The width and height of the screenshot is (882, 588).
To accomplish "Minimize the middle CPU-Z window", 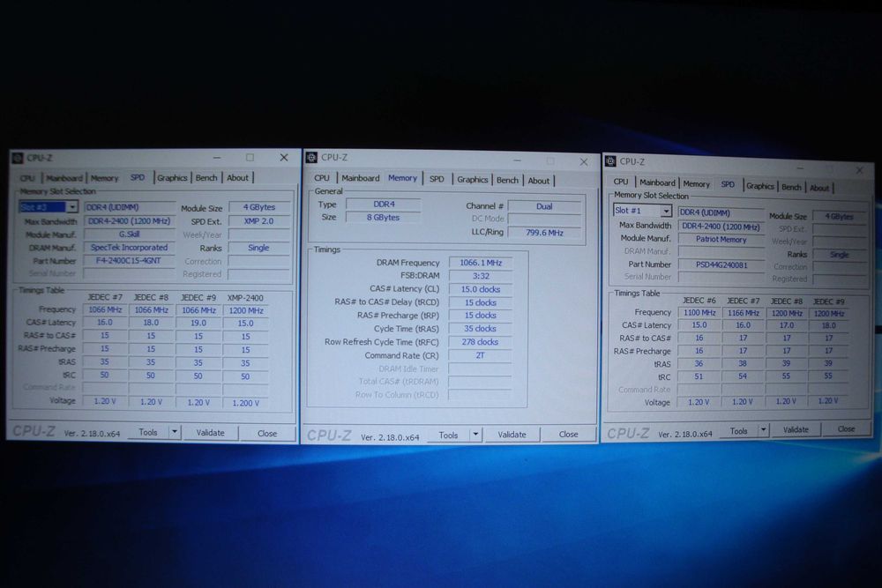I will [517, 160].
